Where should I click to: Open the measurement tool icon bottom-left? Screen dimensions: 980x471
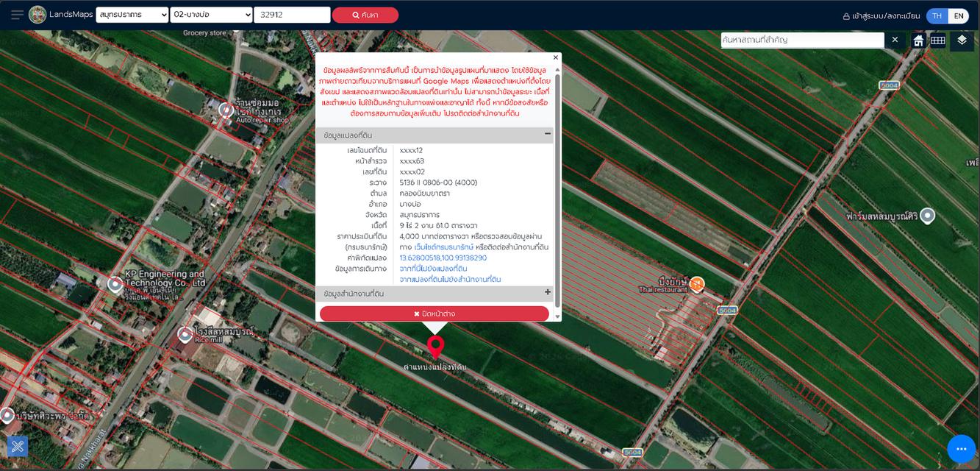[x=18, y=446]
